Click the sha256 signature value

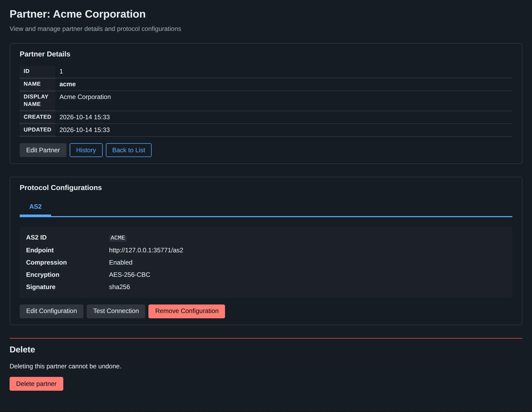tap(119, 287)
